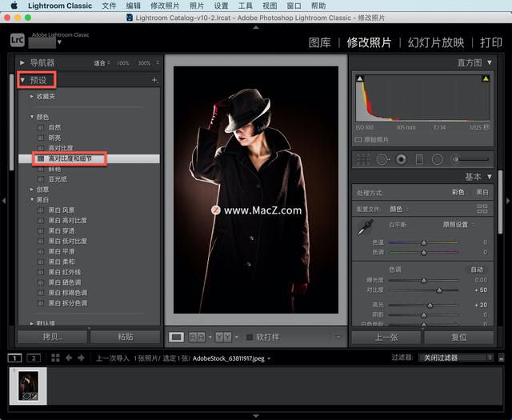Switch to the 图库 library module
Viewport: 512px width, 420px height.
point(320,42)
